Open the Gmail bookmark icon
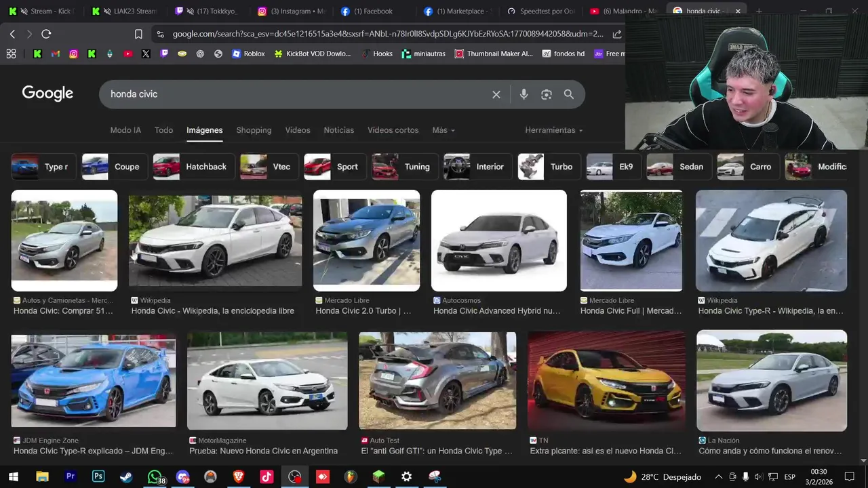Screen dimensions: 868x488 [56, 54]
